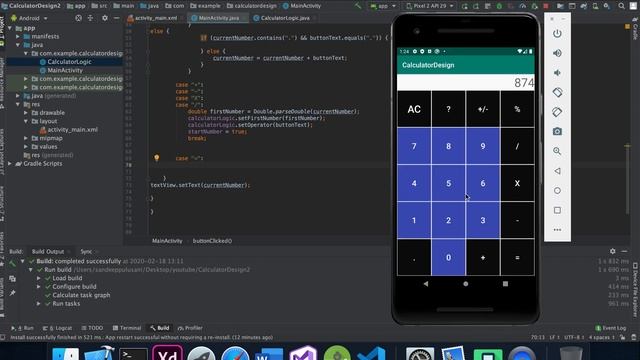Open Terminal app from the Dock
The height and width of the screenshot is (360, 640).
coord(133,353)
